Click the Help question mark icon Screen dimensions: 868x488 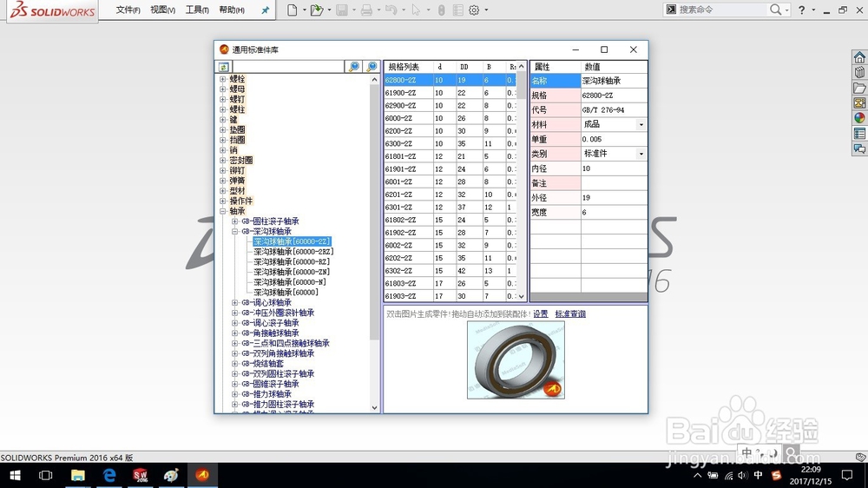[x=801, y=10]
